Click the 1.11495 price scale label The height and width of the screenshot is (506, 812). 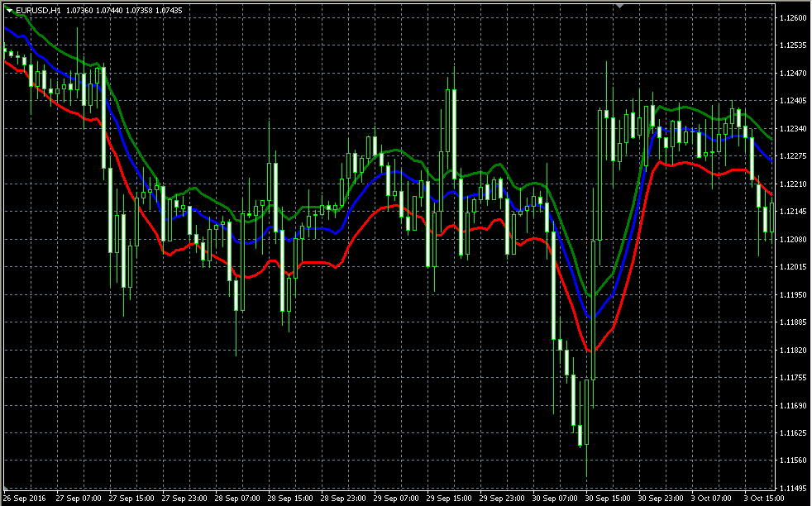(x=792, y=489)
